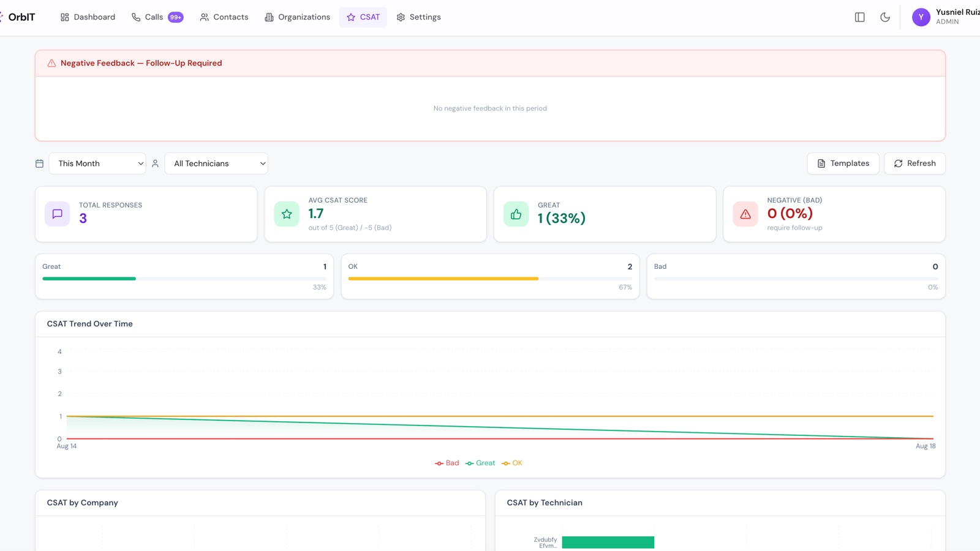Click the calendar icon beside This Month
Viewport: 980px width, 551px height.
pos(39,163)
